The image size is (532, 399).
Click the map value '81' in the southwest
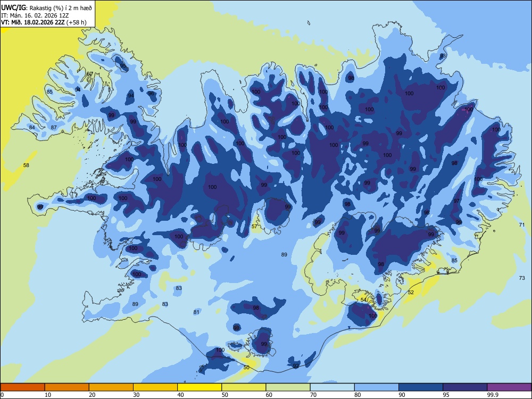196,312
